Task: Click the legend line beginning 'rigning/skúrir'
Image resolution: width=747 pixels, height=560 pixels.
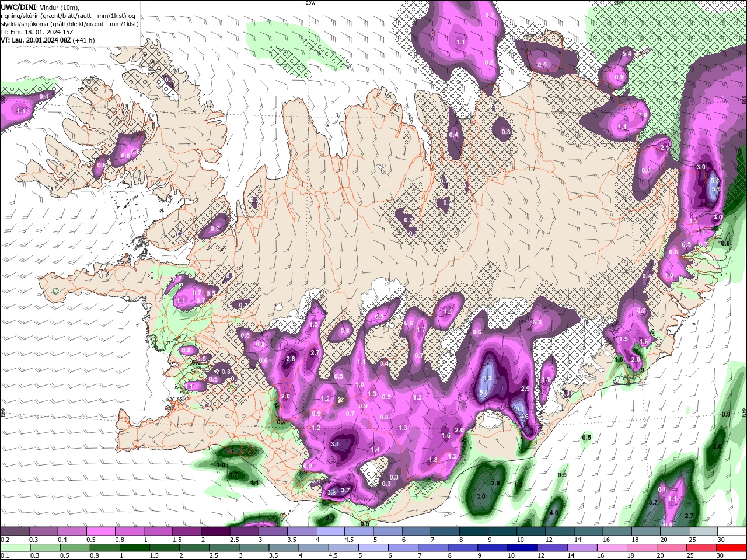Action: point(67,16)
